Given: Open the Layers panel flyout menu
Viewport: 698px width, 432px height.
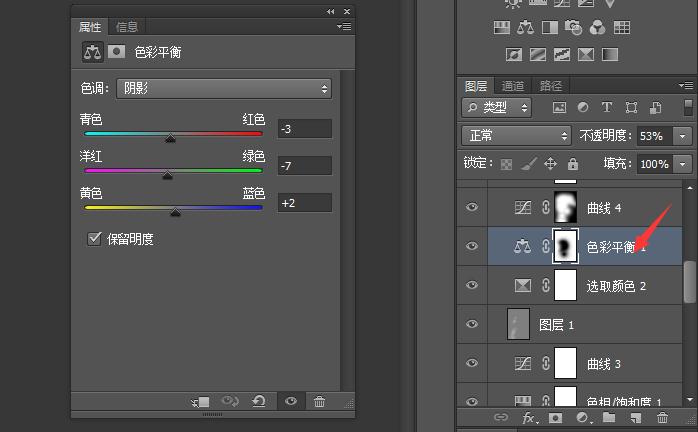Looking at the screenshot, I should click(686, 85).
